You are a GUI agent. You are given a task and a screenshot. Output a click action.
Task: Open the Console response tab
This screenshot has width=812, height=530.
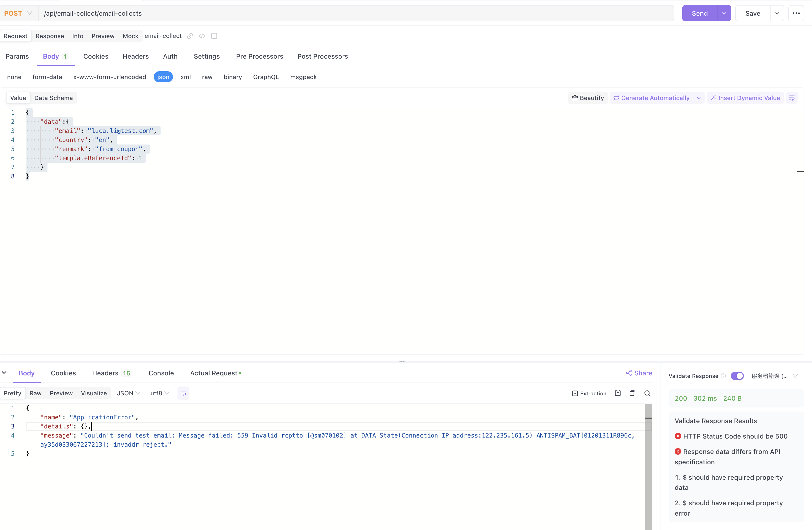[161, 373]
